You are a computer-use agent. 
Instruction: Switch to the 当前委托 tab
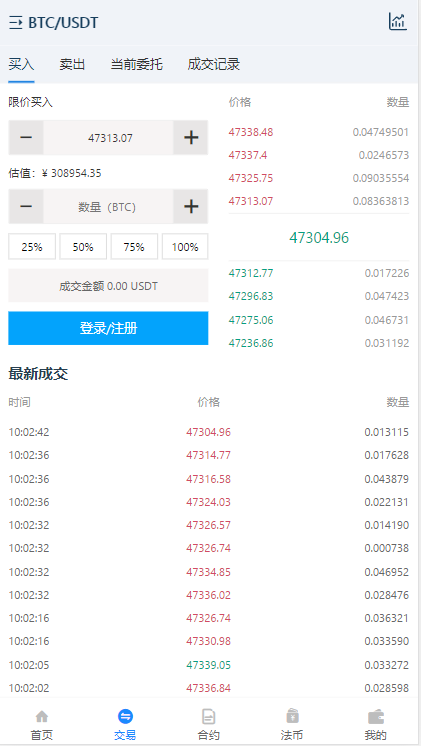click(x=137, y=64)
